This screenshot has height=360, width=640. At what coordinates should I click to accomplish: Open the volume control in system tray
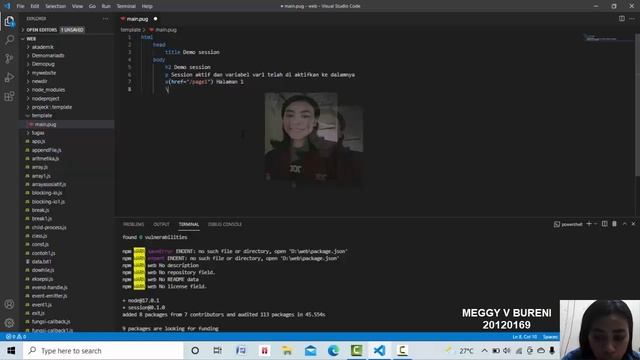(507, 351)
